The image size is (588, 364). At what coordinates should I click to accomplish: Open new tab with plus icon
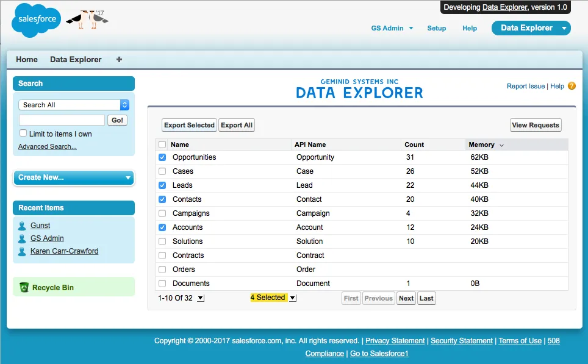click(x=120, y=59)
